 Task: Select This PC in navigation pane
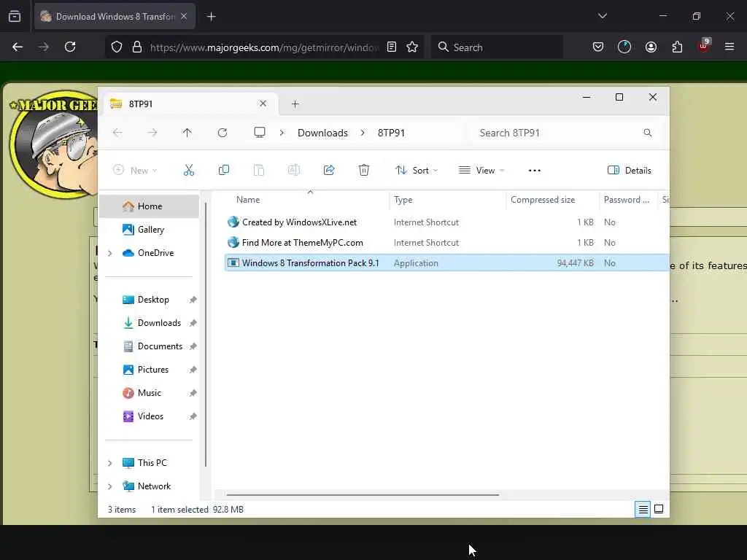[x=145, y=463]
